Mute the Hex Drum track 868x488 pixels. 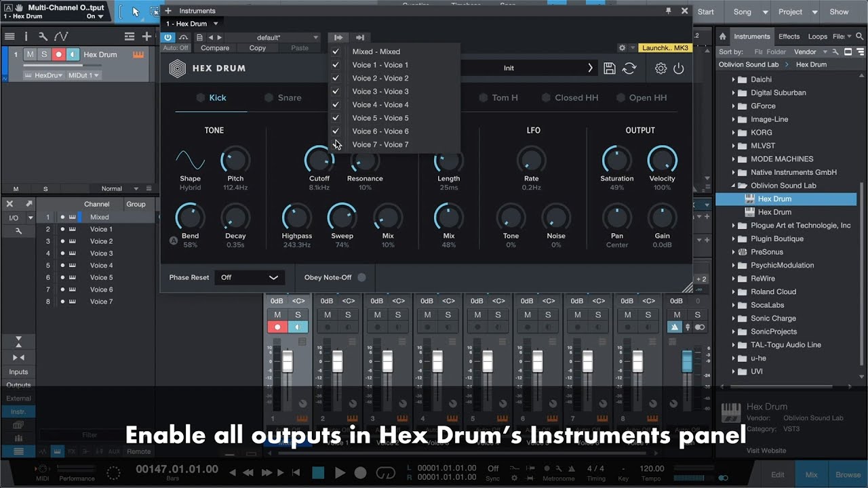(x=31, y=55)
